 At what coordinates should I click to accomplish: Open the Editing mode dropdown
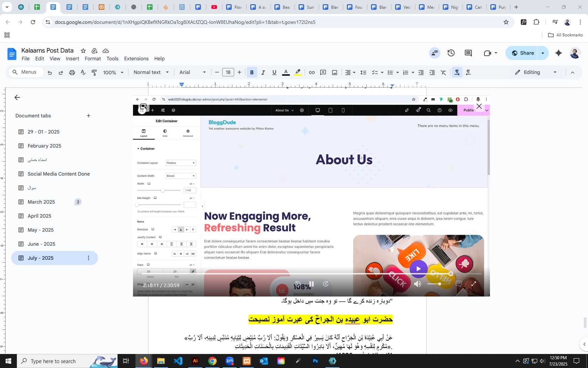coord(535,72)
